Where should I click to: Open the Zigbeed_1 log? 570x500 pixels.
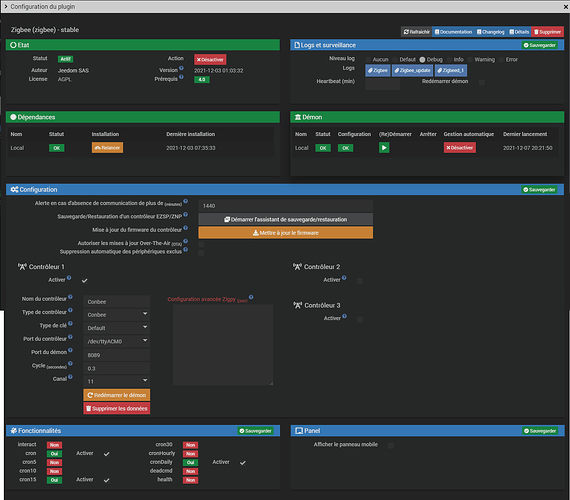pos(451,70)
